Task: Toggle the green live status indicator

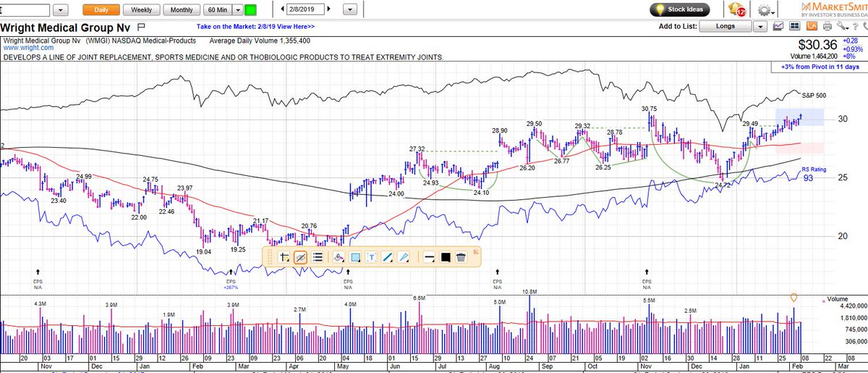Action: click(x=250, y=10)
